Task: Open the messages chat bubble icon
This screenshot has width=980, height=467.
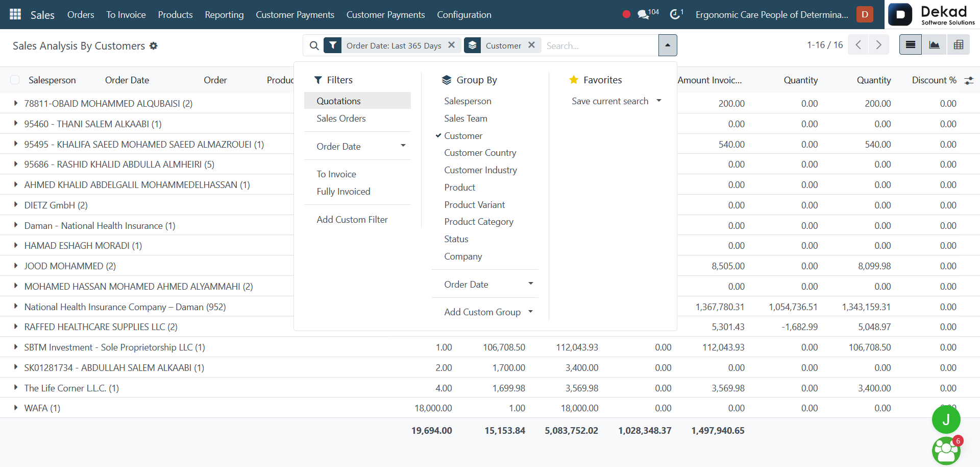Action: pyautogui.click(x=644, y=14)
